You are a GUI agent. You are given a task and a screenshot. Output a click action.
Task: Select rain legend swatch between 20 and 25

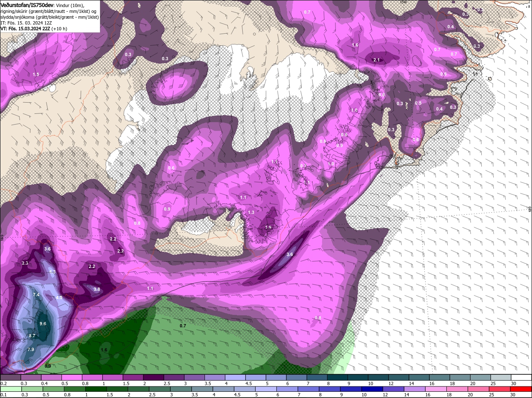[478, 389]
